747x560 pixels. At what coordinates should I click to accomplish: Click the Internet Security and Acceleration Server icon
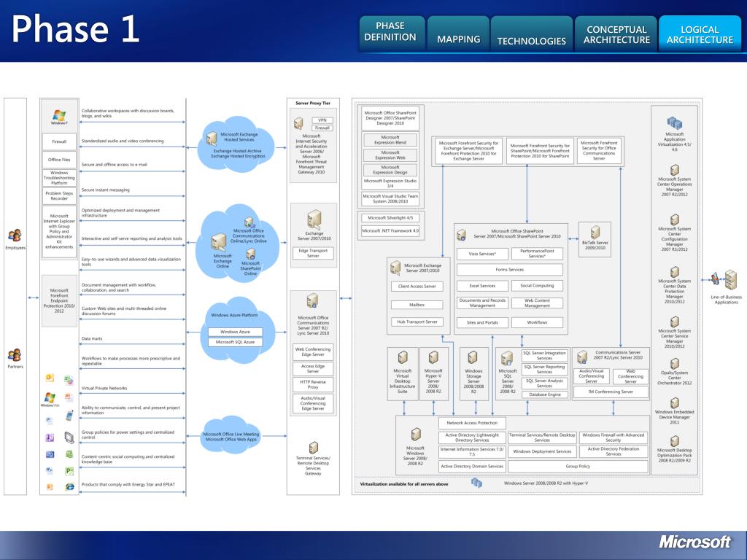(298, 123)
